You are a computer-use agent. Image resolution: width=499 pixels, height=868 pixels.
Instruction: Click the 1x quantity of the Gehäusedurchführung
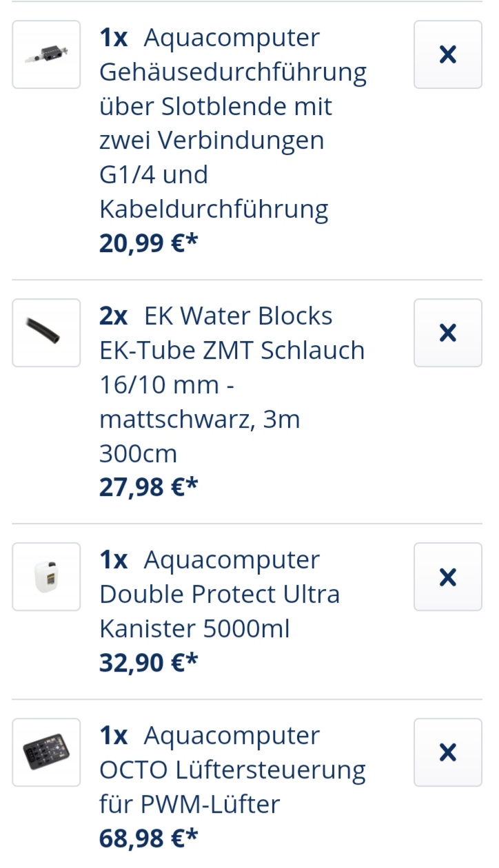click(x=114, y=38)
